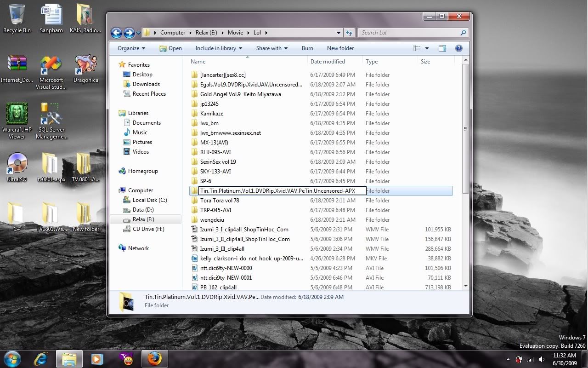This screenshot has height=368, width=588.
Task: Show hidden tray icons arrow
Action: [x=508, y=359]
